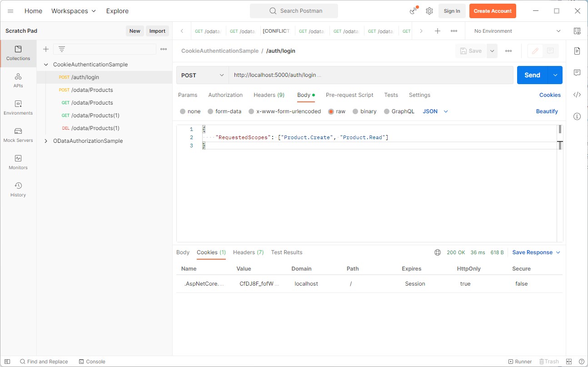The image size is (588, 367).
Task: Click the Sign In button
Action: (x=452, y=11)
